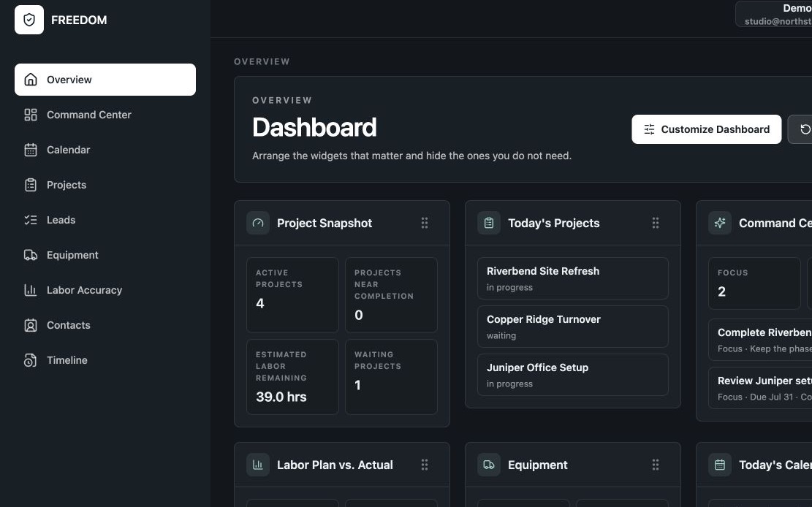This screenshot has width=812, height=507.
Task: Open Labor Accuracy page
Action: [x=105, y=290]
